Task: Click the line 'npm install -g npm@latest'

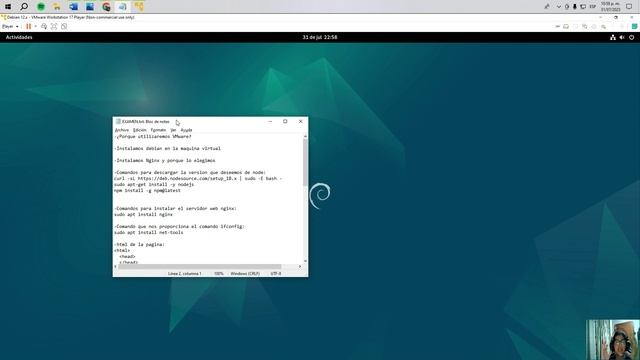Action: pos(147,190)
